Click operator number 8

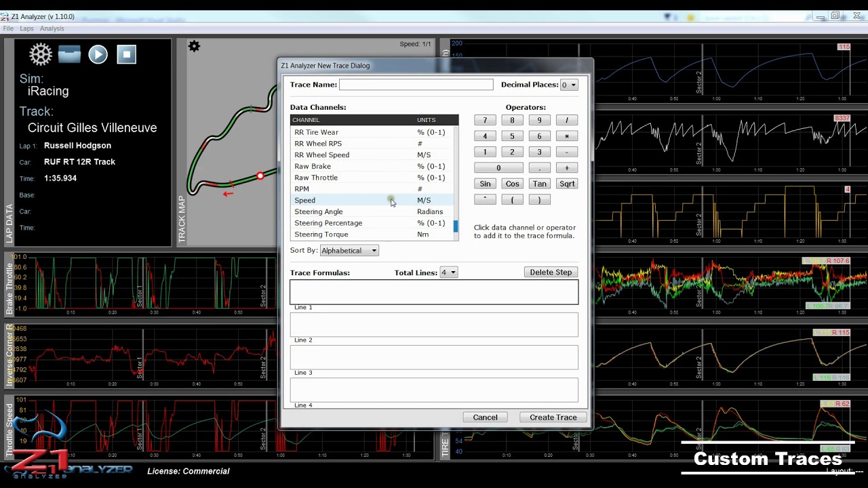pyautogui.click(x=512, y=120)
